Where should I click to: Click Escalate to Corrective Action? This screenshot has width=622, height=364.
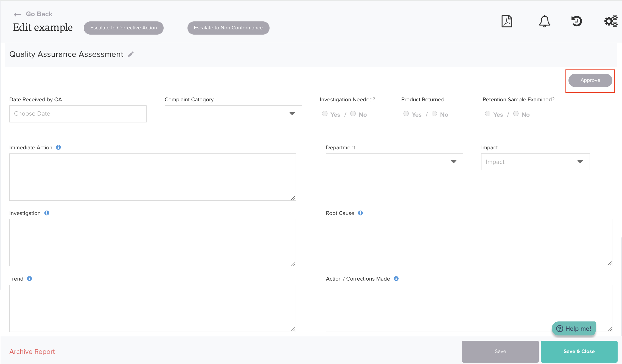click(x=124, y=28)
